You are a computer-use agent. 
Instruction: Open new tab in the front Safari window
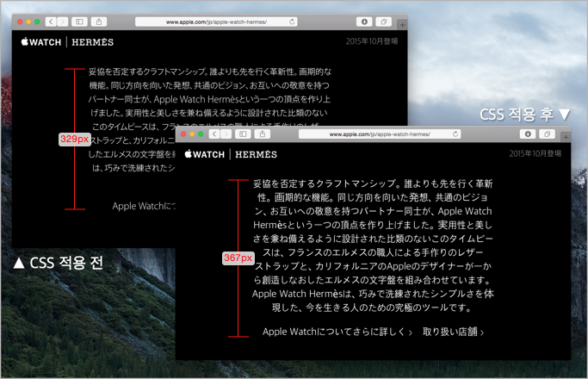(x=566, y=137)
